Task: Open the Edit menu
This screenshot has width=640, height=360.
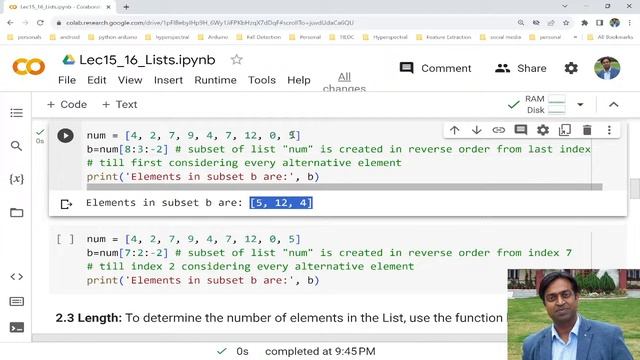Action: [x=97, y=80]
